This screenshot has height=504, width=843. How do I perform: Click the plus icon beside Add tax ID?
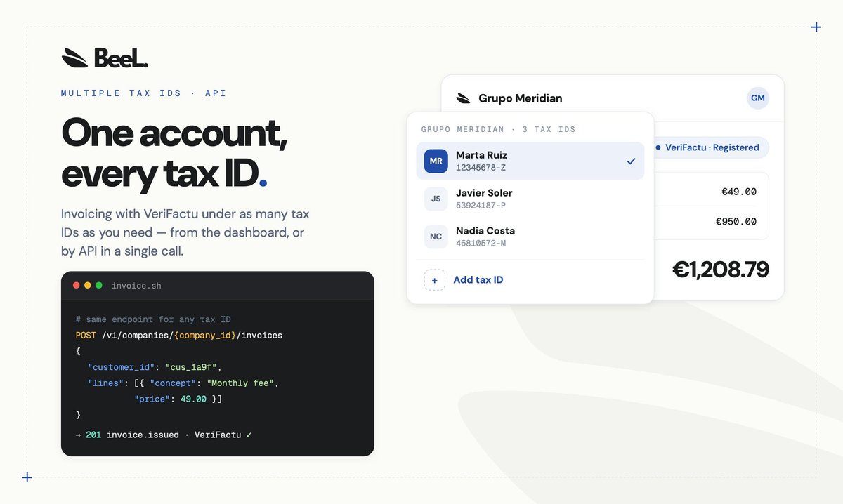pyautogui.click(x=434, y=280)
